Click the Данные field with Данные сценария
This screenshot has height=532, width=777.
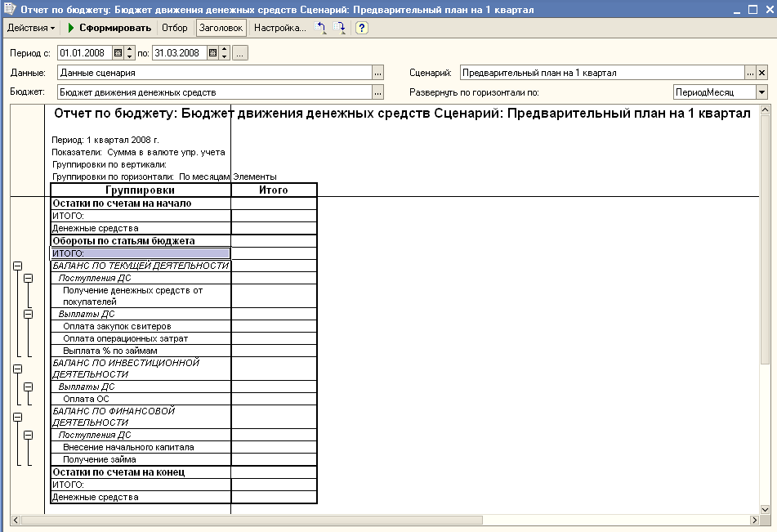[215, 73]
